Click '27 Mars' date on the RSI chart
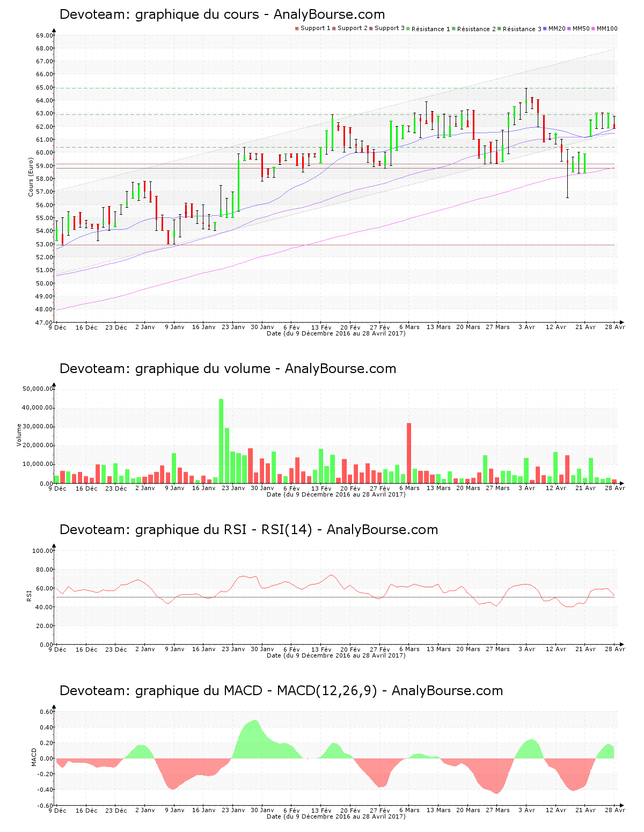644x832 pixels. (497, 649)
